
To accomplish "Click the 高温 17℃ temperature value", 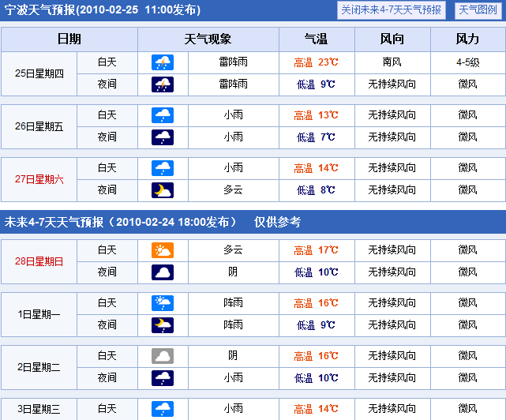I will tap(316, 250).
